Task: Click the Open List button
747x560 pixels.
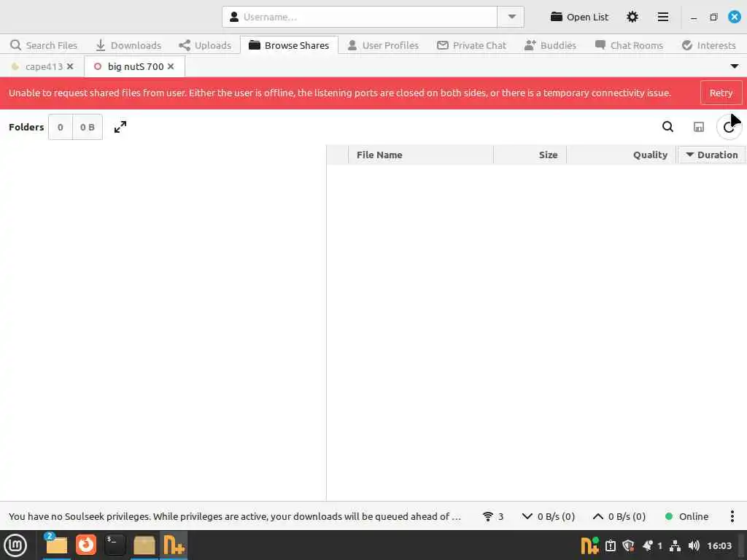Action: [x=579, y=17]
